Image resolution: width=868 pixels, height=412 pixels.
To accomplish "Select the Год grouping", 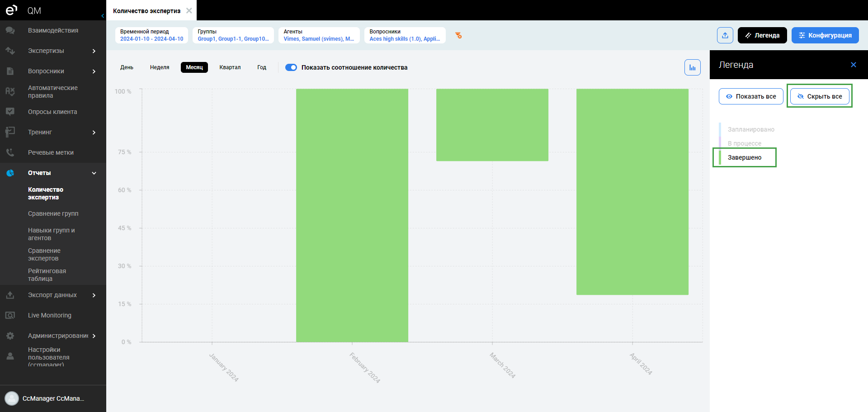I will [x=262, y=67].
